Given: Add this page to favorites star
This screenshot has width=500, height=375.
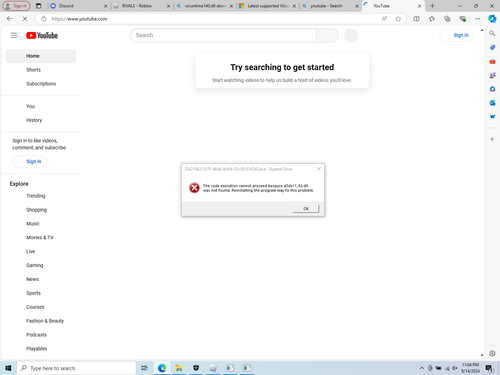Looking at the screenshot, I should coord(398,19).
